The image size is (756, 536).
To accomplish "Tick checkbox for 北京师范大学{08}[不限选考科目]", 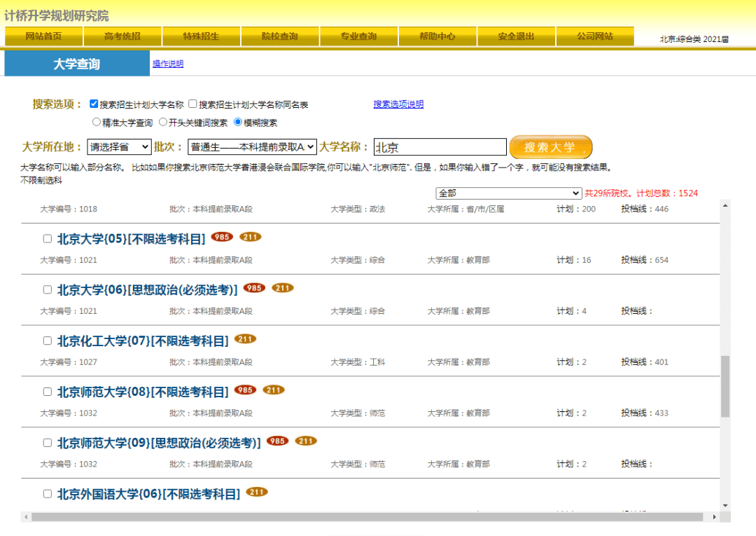I will (48, 392).
